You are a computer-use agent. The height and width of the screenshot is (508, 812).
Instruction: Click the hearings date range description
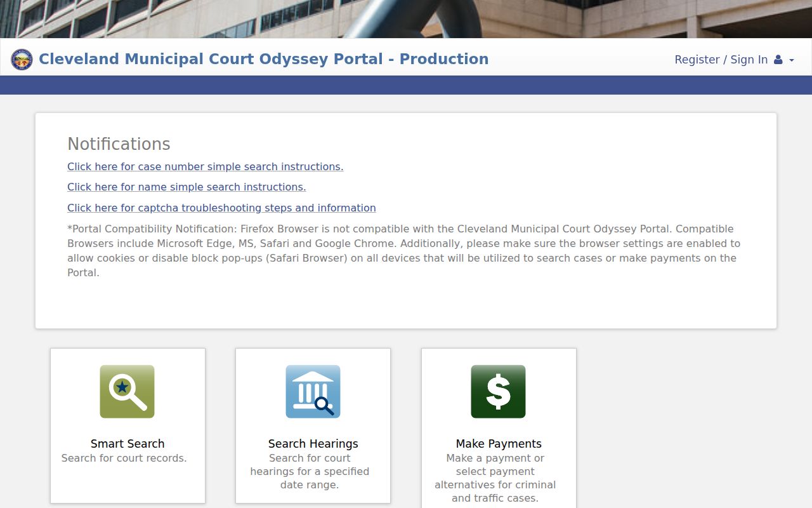(x=310, y=471)
